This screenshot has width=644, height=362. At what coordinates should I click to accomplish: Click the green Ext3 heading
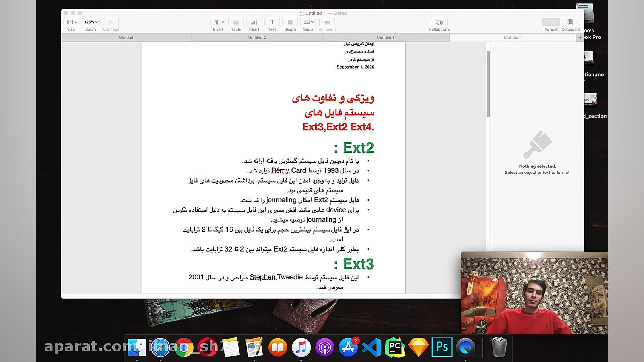point(354,264)
